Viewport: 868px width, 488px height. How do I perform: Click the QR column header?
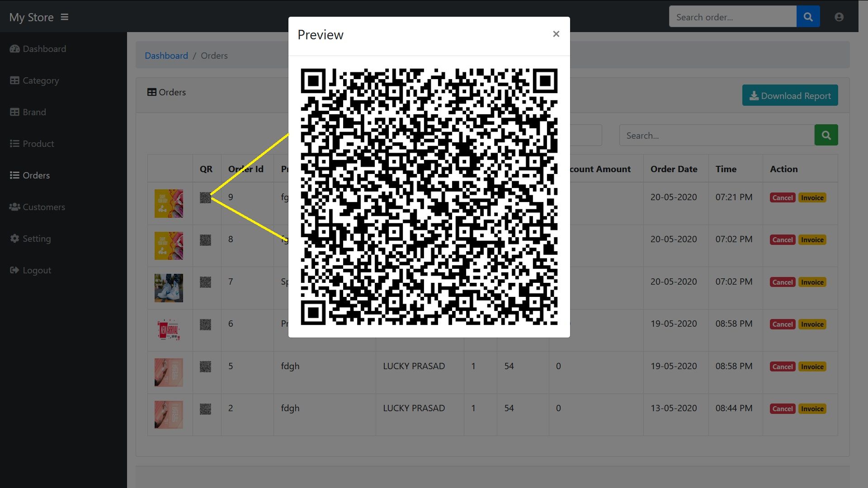[x=206, y=169]
